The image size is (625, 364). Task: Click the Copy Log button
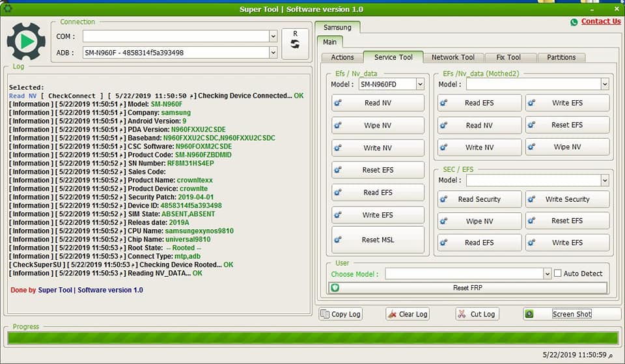pyautogui.click(x=340, y=314)
